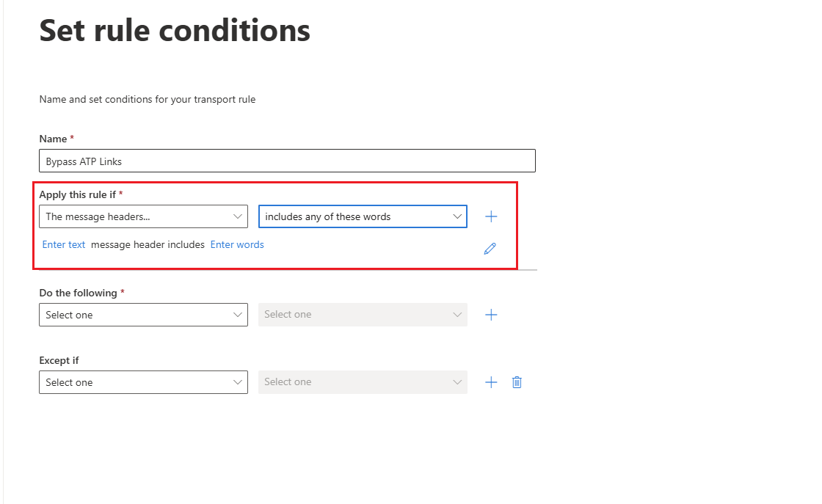Click the greyed-out second dropdown under Do the following
This screenshot has width=822, height=504.
363,314
